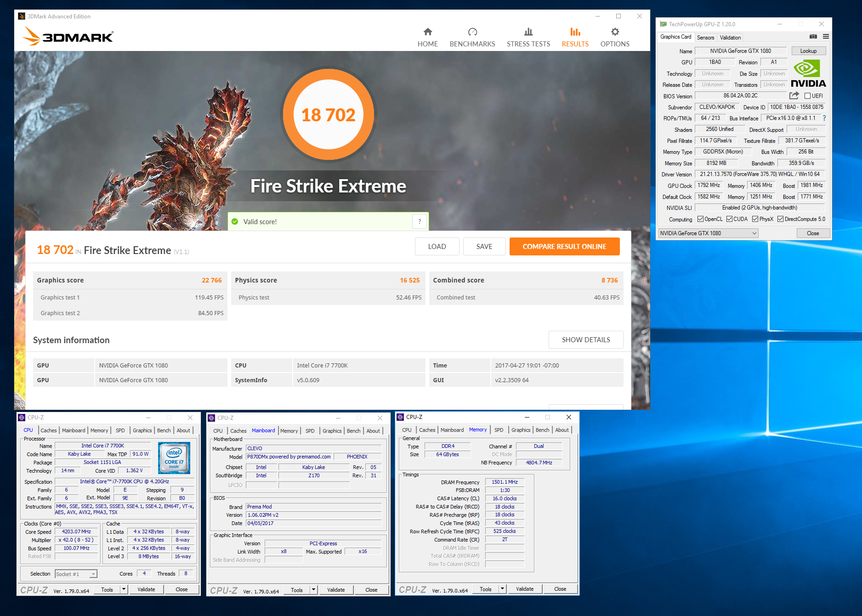
Task: Switch to the Sensors tab in GPU-Z
Action: coord(705,38)
